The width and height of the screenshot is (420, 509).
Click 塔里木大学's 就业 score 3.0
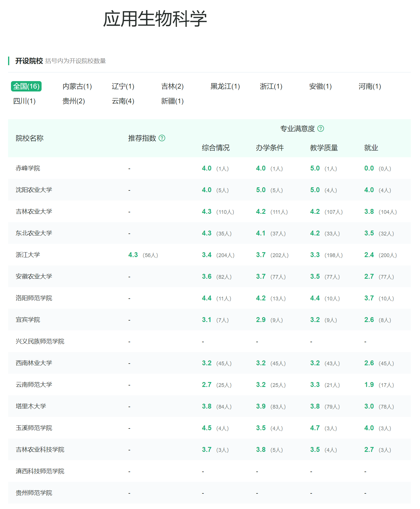click(x=369, y=406)
